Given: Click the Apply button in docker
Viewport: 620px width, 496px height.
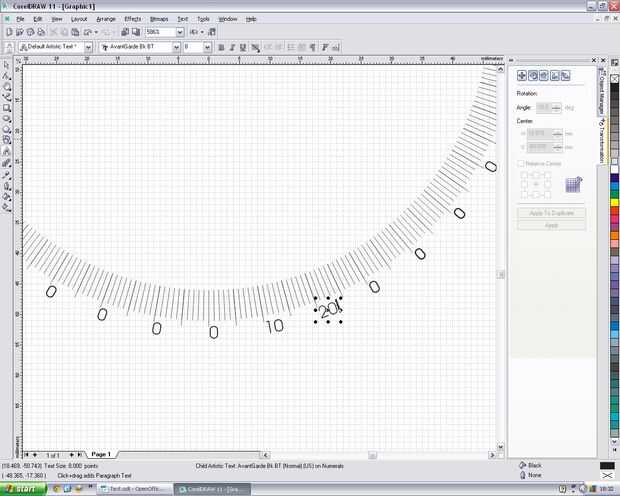Looking at the screenshot, I should coord(552,225).
